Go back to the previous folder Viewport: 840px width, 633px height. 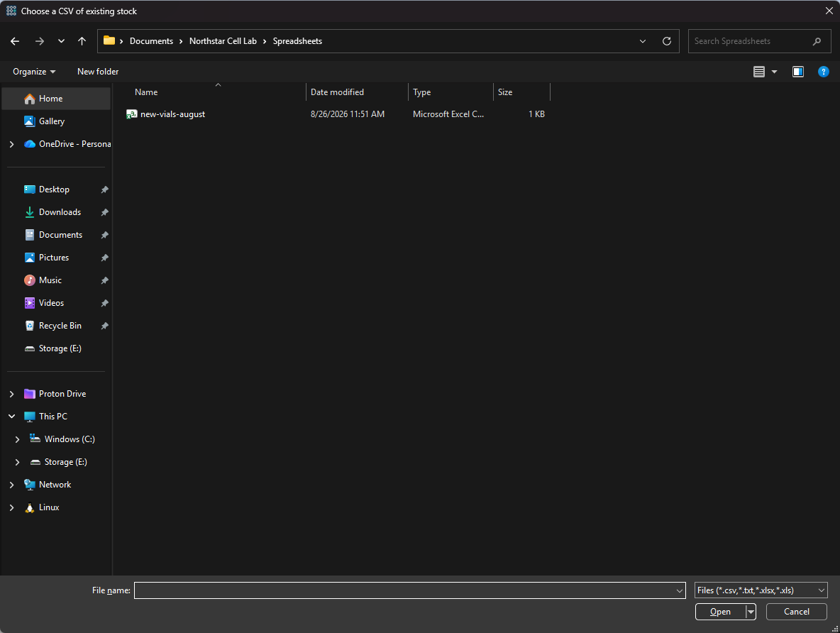click(15, 41)
